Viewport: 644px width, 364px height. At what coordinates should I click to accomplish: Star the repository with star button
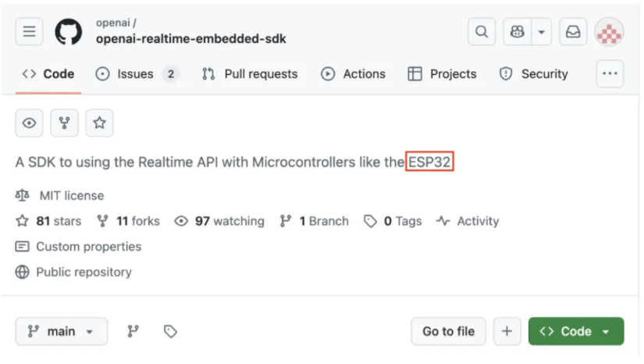click(99, 123)
